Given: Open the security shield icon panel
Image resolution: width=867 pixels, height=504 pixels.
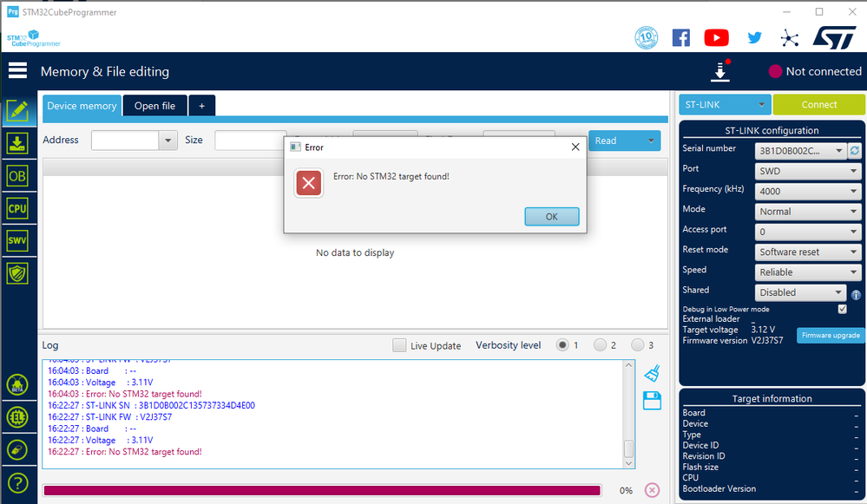Looking at the screenshot, I should point(17,273).
